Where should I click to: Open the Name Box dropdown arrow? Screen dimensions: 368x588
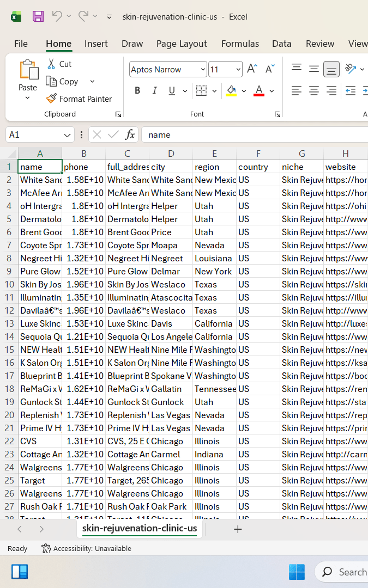pyautogui.click(x=67, y=135)
